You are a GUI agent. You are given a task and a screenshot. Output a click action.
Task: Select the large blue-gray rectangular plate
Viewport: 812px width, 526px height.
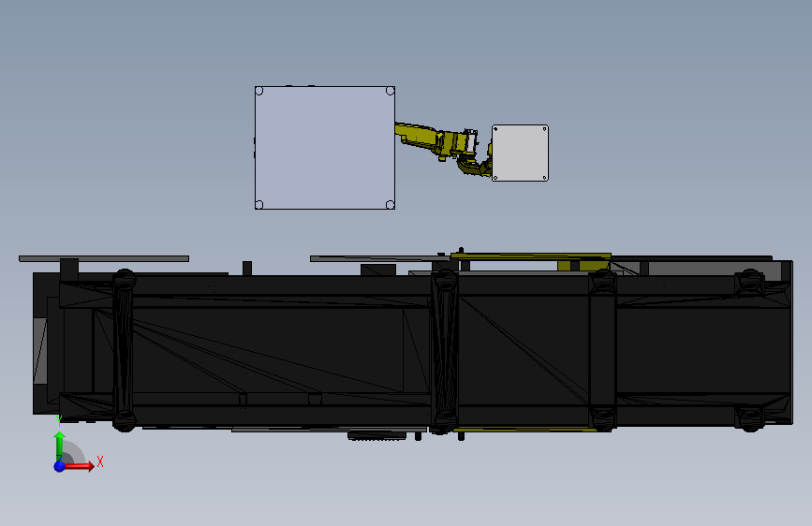[325, 148]
